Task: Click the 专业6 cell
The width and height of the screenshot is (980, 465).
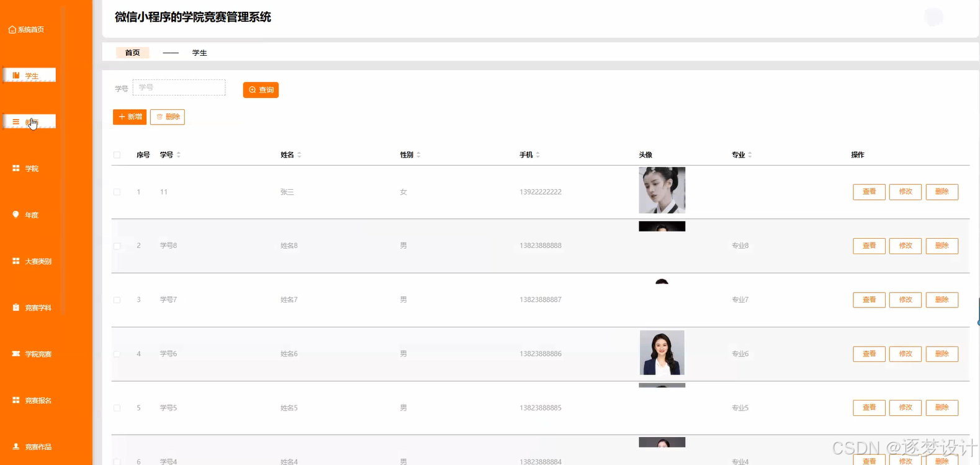Action: click(x=740, y=354)
